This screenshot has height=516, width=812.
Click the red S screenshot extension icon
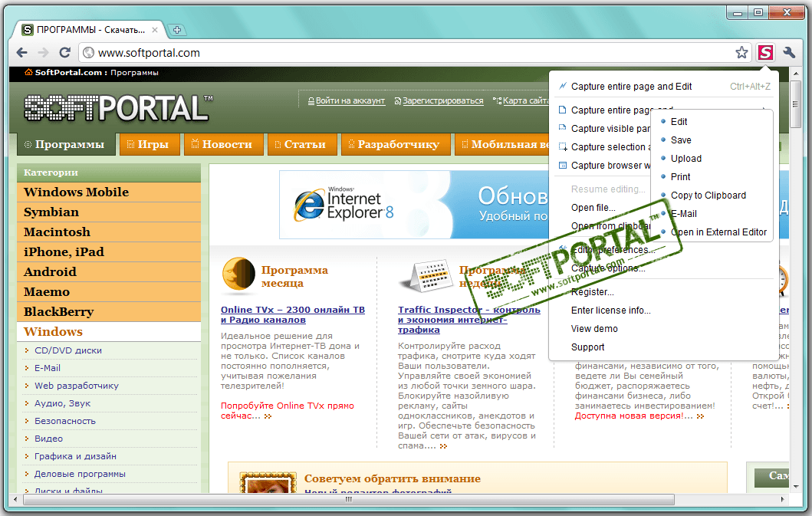tap(765, 52)
